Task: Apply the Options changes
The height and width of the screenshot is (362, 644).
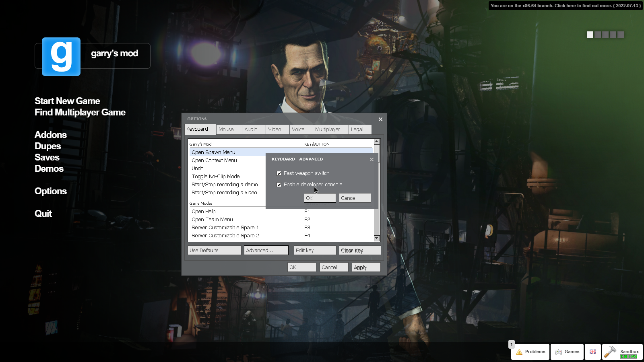Action: 366,267
